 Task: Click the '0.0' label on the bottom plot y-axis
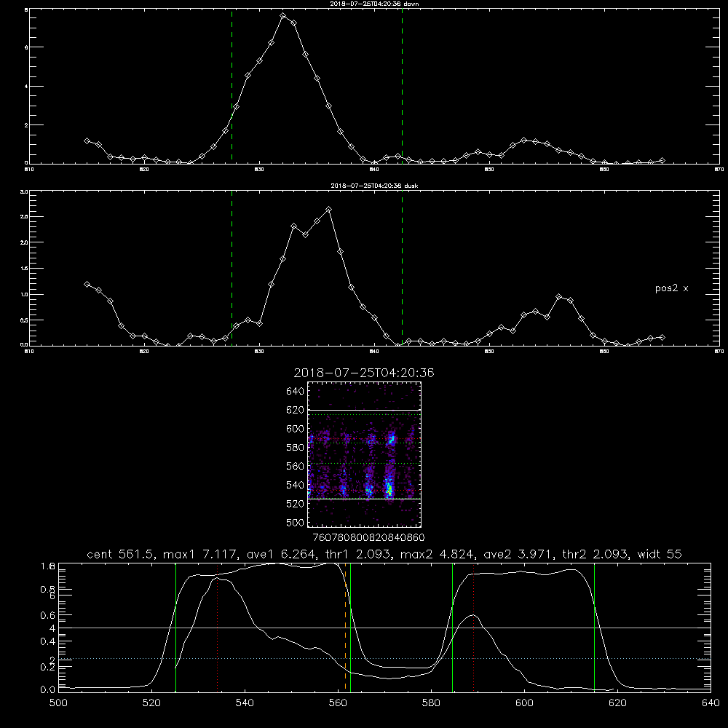[x=48, y=690]
